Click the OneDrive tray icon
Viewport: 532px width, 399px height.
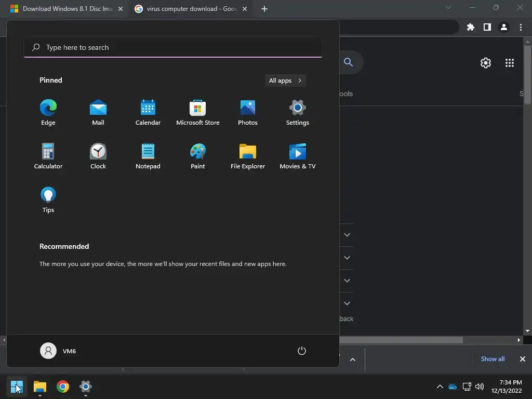tap(453, 387)
